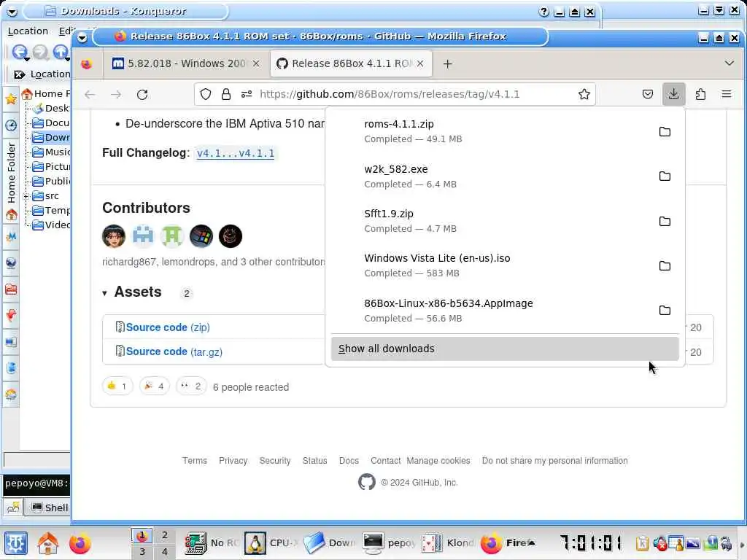Open the Firefox window menu dropdown in title bar
The width and height of the screenshot is (747, 560).
(82, 37)
